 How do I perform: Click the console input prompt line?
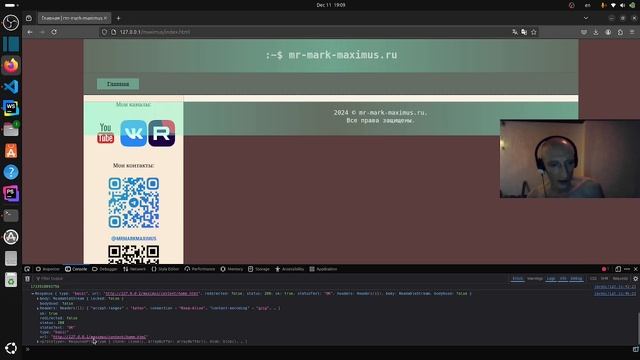[327, 349]
